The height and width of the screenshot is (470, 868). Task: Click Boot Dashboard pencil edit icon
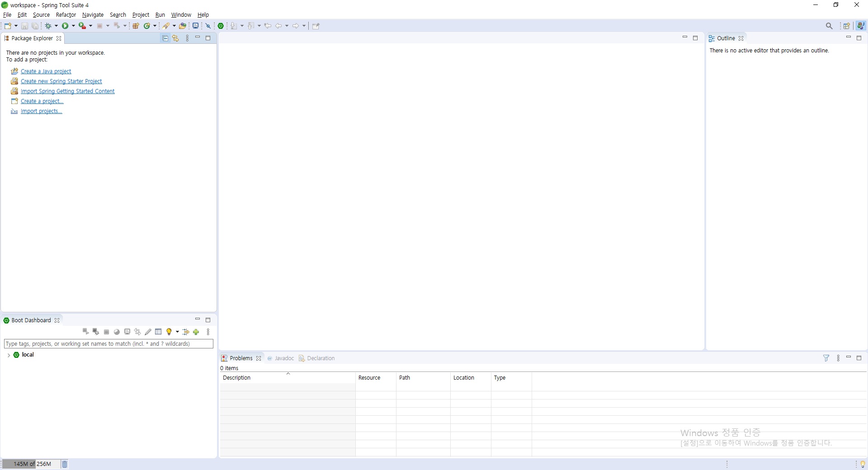[x=148, y=332]
